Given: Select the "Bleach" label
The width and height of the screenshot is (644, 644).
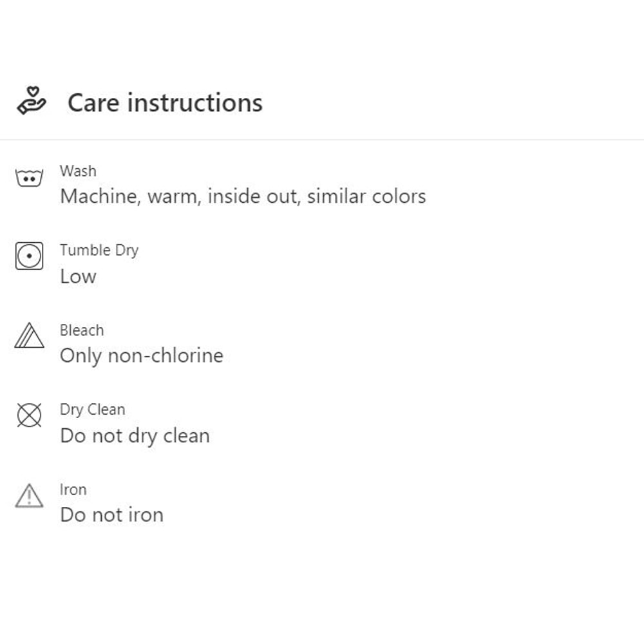Looking at the screenshot, I should pos(82,330).
